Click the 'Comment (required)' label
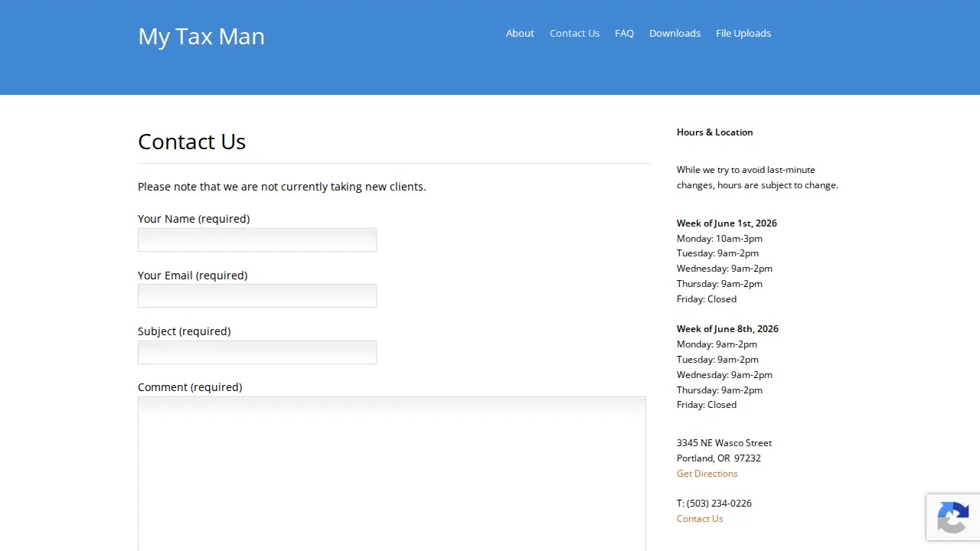The image size is (980, 551). (190, 386)
